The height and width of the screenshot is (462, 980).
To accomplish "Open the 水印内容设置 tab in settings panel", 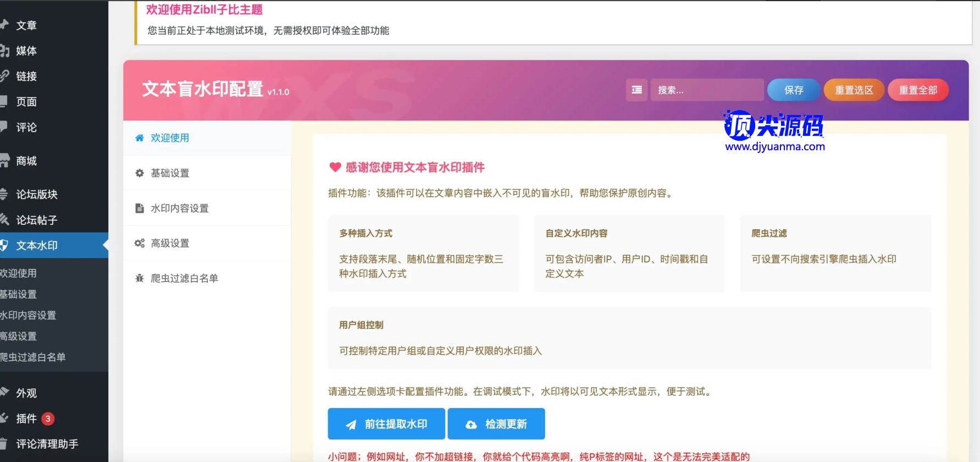I will 180,208.
